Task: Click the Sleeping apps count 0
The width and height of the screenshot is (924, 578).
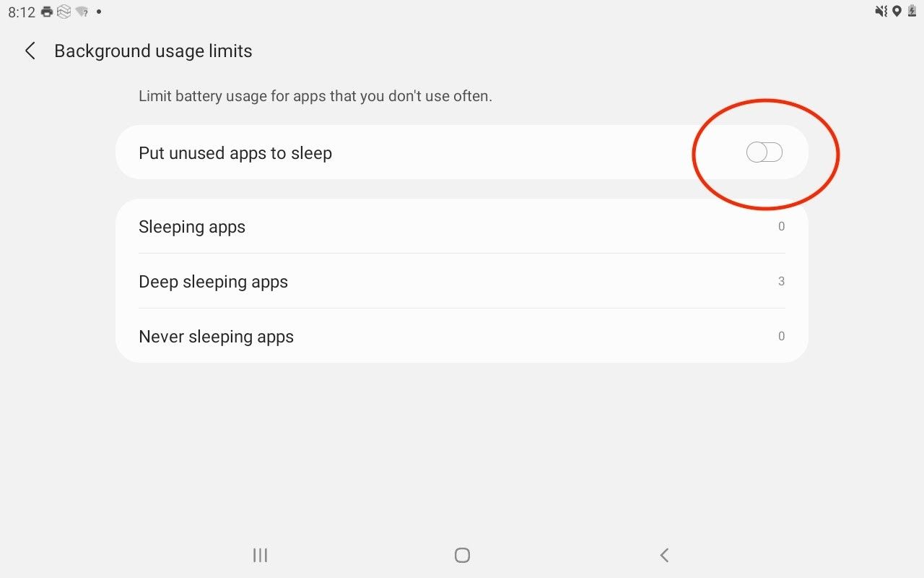Action: click(x=781, y=226)
